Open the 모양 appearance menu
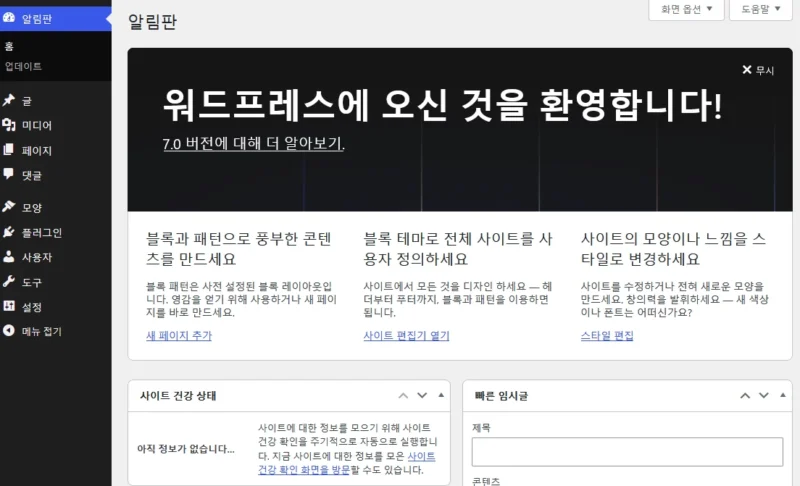This screenshot has height=486, width=800. [56, 208]
